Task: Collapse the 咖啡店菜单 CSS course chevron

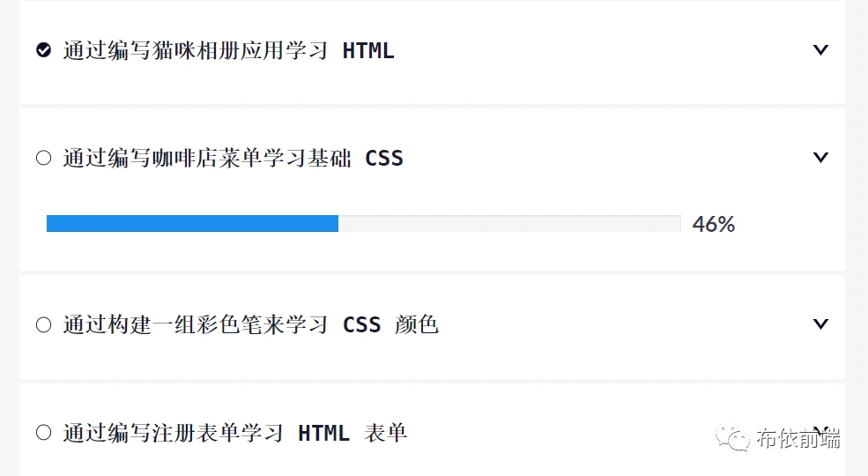Action: [820, 158]
